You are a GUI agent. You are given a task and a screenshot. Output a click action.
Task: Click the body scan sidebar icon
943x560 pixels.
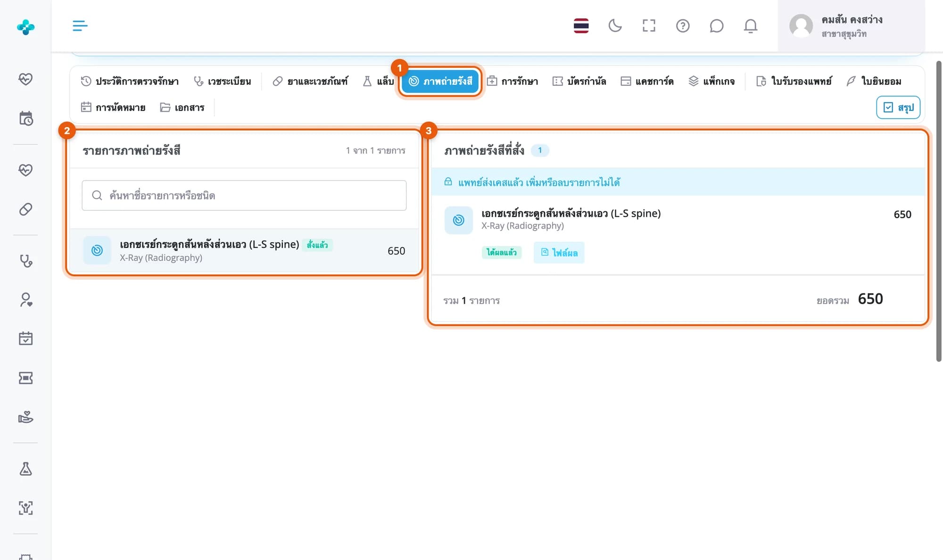point(25,508)
